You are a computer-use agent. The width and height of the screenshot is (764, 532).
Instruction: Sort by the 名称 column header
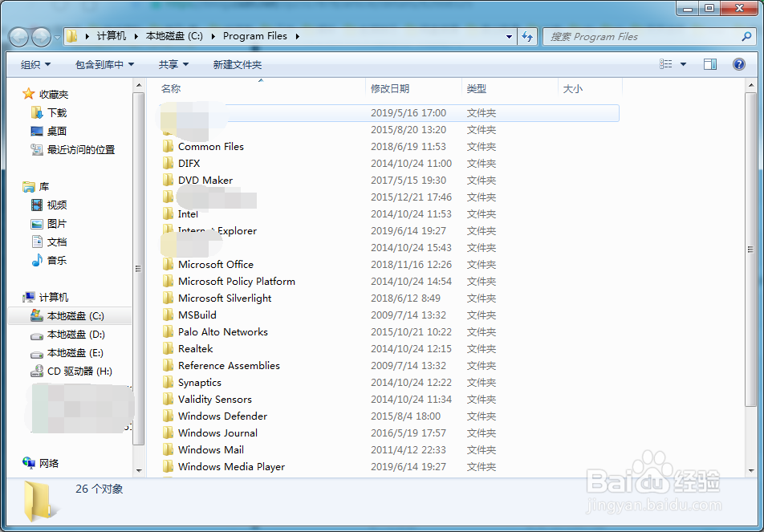click(x=171, y=88)
